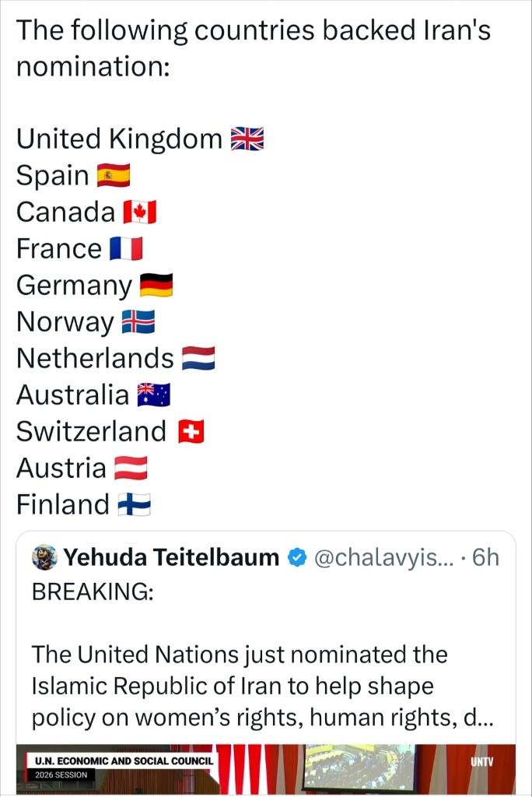This screenshot has width=532, height=797.
Task: Click the Austria flag emoji
Action: [x=131, y=469]
